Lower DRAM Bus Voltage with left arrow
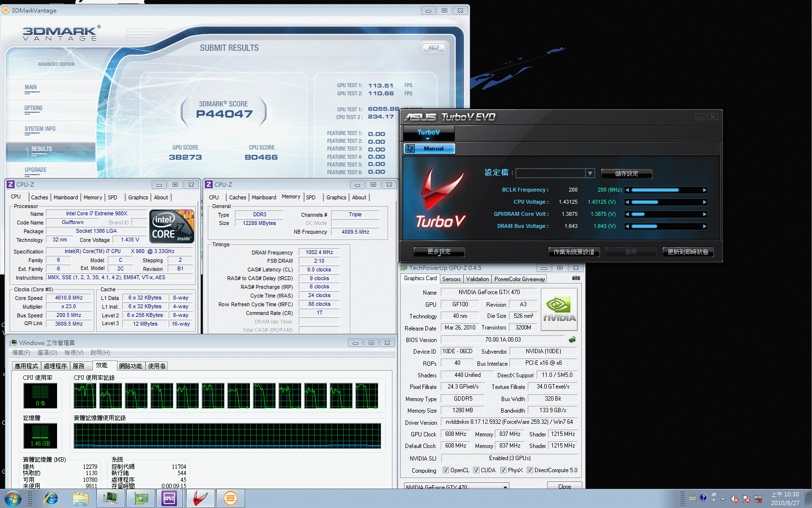Screen dimensions: 812x508 (x=627, y=226)
